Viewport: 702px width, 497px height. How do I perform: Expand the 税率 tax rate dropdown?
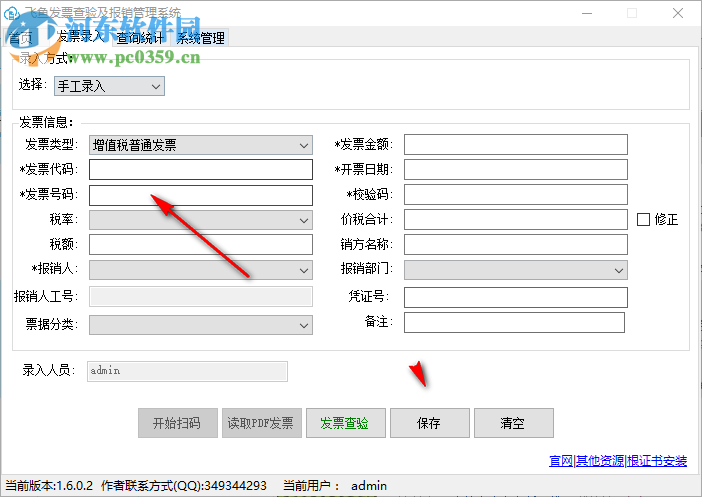click(201, 220)
